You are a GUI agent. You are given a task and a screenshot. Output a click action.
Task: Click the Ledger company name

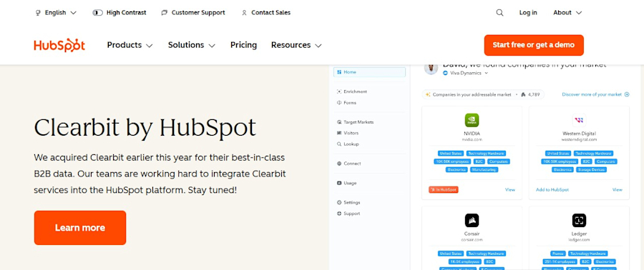tap(579, 234)
